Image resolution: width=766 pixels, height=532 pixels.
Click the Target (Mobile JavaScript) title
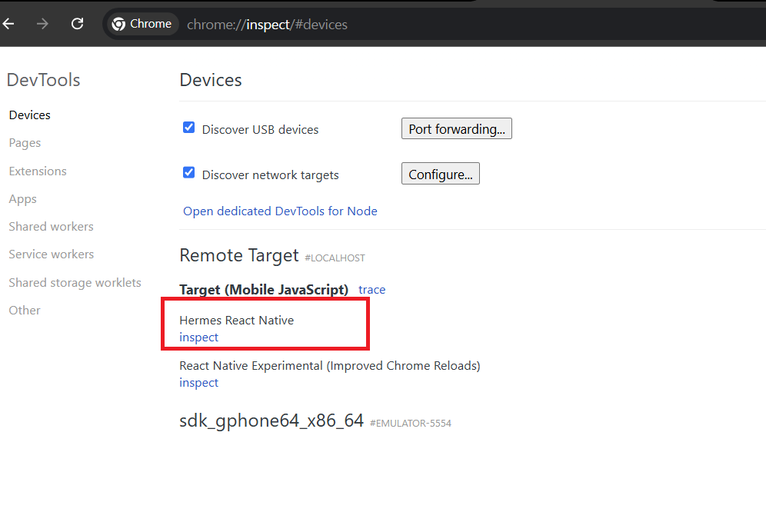264,290
